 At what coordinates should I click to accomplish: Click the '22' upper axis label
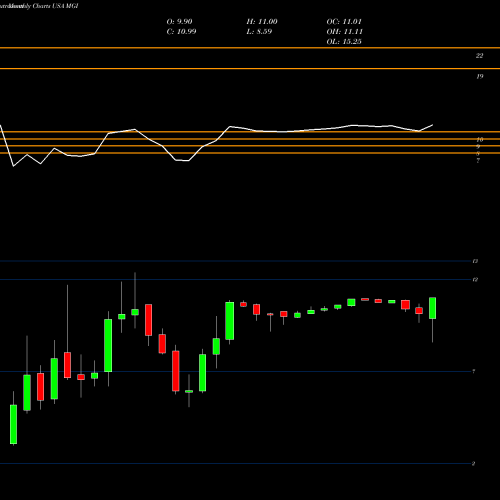pyautogui.click(x=479, y=56)
